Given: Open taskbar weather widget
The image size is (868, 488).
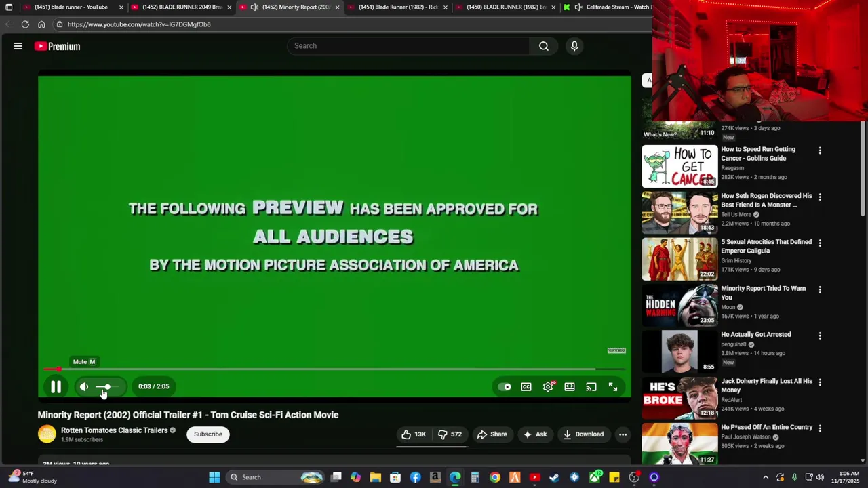Looking at the screenshot, I should 34,477.
